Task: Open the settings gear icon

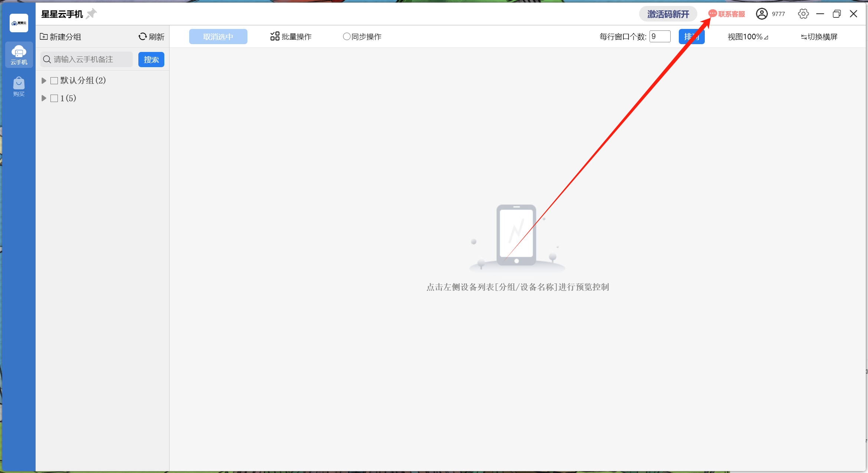Action: tap(803, 14)
